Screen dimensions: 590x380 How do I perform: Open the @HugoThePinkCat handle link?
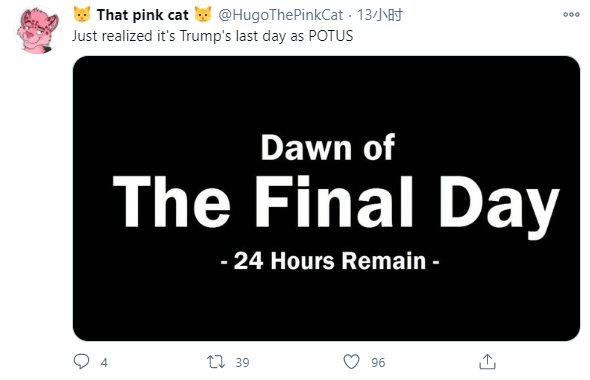280,15
